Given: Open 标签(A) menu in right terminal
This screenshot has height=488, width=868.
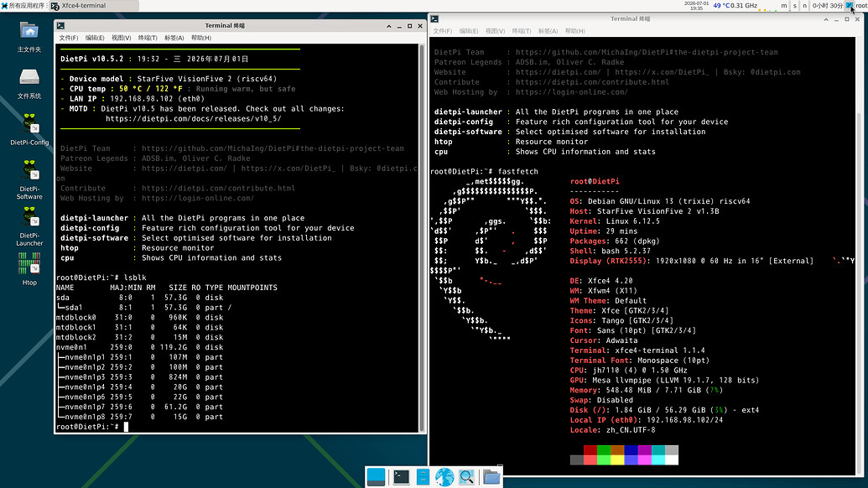Looking at the screenshot, I should [548, 31].
